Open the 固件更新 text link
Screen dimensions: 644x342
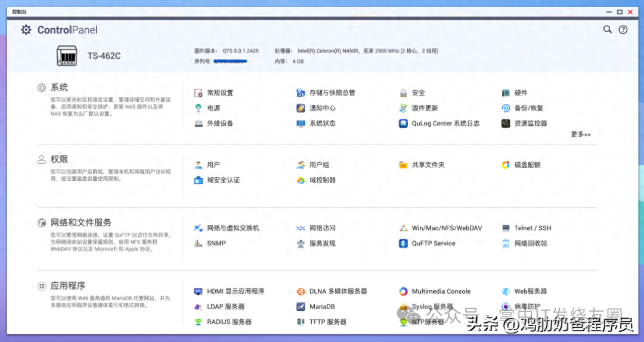click(x=425, y=108)
